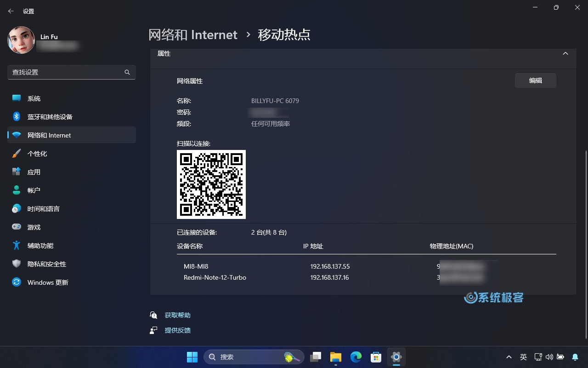Viewport: 588px width, 368px height.
Task: Click the back arrow in Settings
Action: tap(11, 11)
